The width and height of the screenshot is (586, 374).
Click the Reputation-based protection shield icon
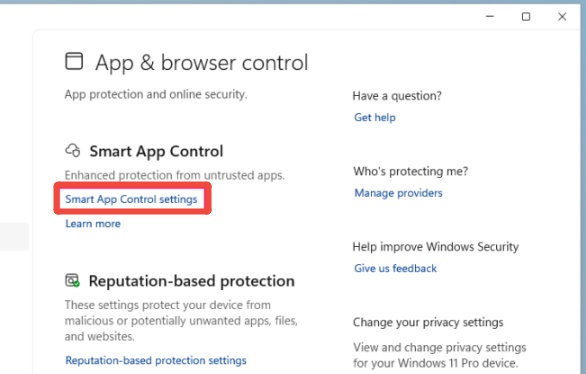click(73, 280)
